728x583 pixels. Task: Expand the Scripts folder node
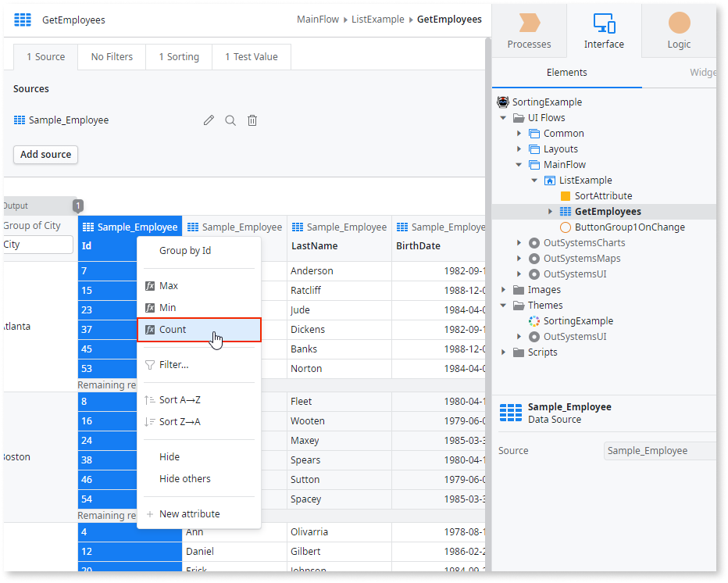pos(504,352)
